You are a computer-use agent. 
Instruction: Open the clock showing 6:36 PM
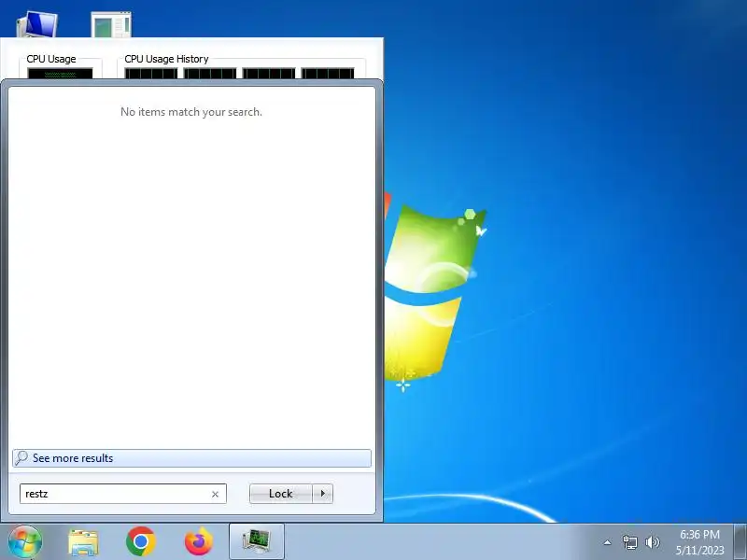coord(699,542)
